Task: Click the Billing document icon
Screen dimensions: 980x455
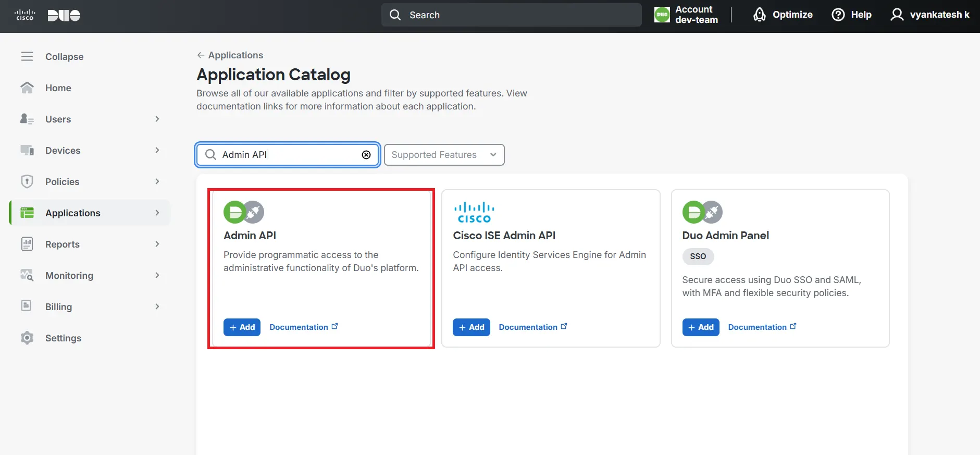Action: (x=26, y=306)
